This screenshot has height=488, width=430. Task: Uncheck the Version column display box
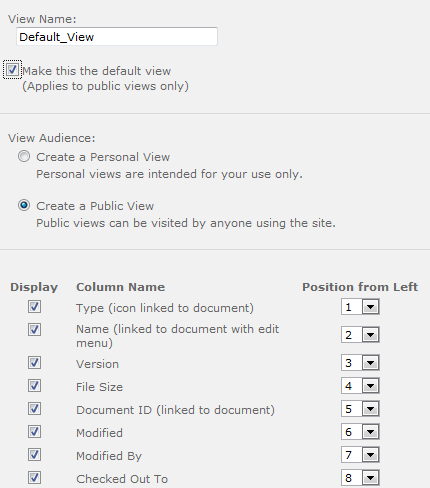point(34,363)
